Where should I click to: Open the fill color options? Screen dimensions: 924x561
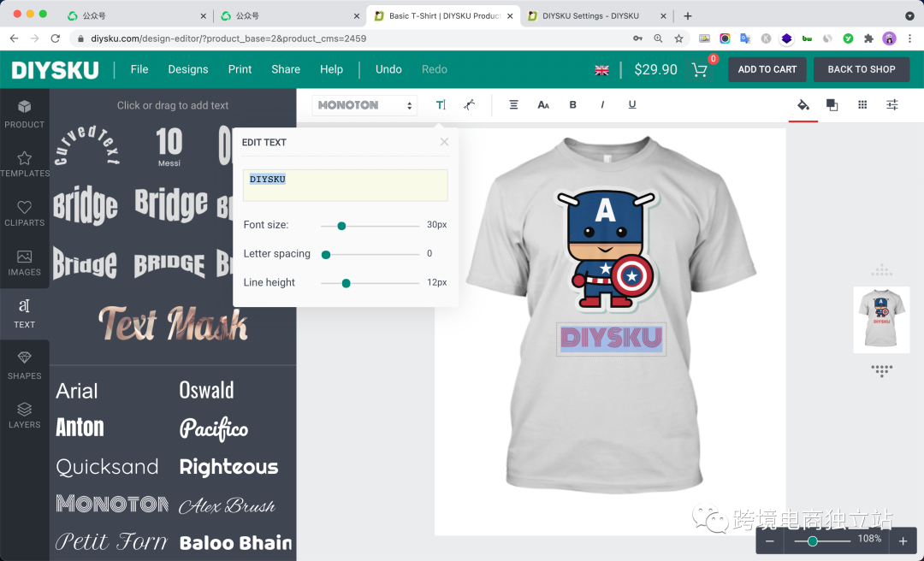803,105
